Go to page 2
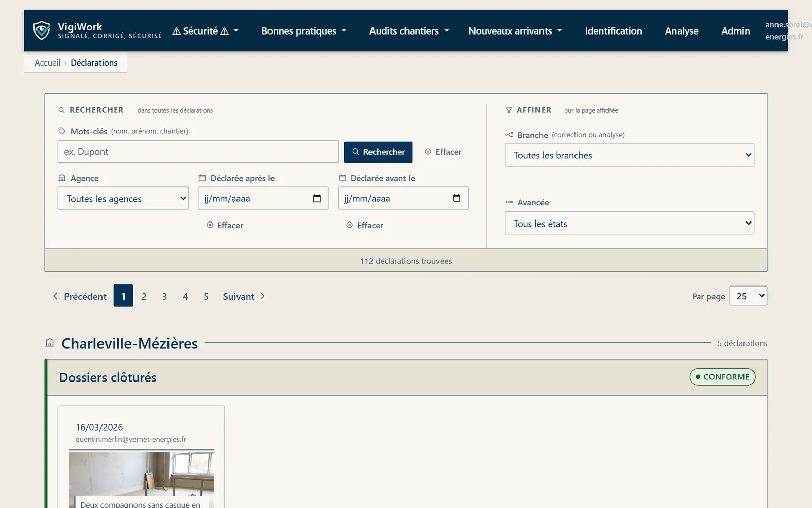Viewport: 812px width, 508px height. 144,296
